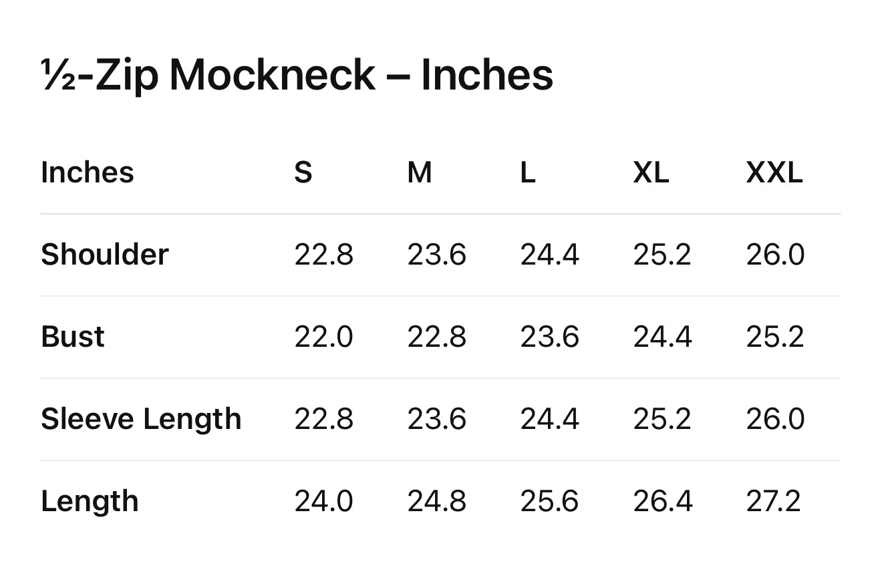Select the Bust row label

(73, 337)
